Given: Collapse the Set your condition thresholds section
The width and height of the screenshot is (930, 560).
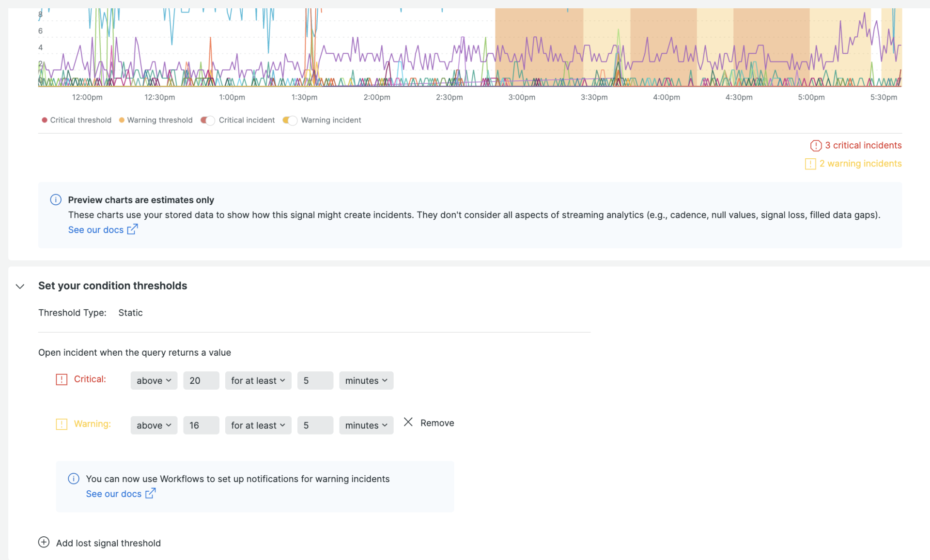Looking at the screenshot, I should 20,286.
